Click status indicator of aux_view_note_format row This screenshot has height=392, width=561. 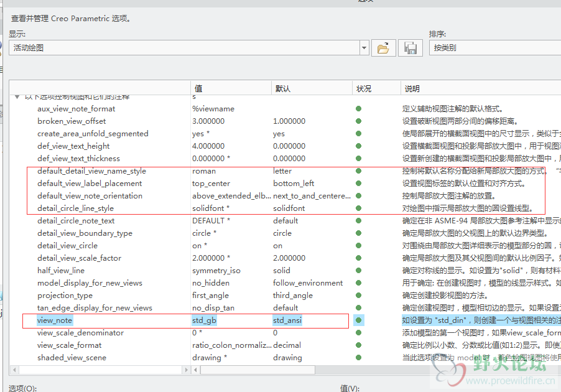coord(358,109)
